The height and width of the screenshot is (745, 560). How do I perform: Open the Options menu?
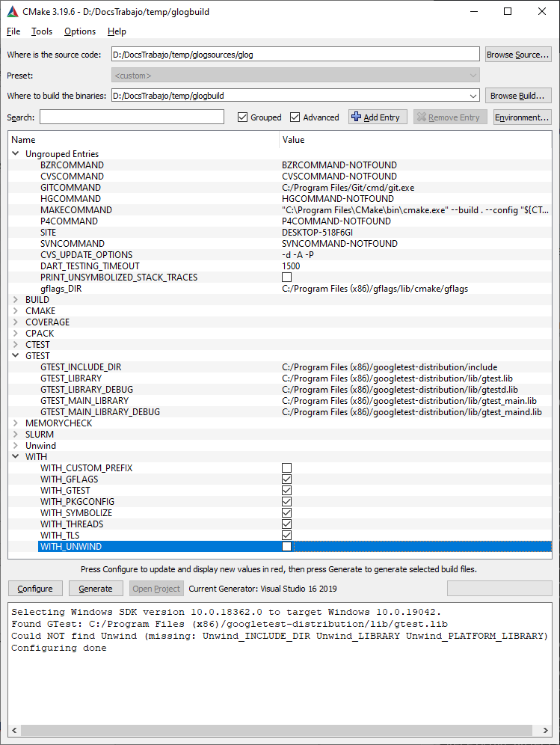point(80,31)
